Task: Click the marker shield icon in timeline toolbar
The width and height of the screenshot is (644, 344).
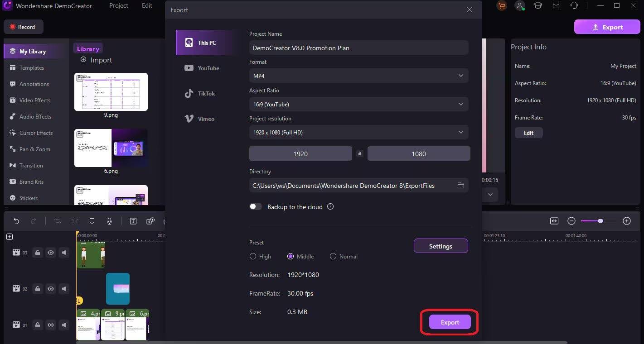Action: tap(92, 221)
